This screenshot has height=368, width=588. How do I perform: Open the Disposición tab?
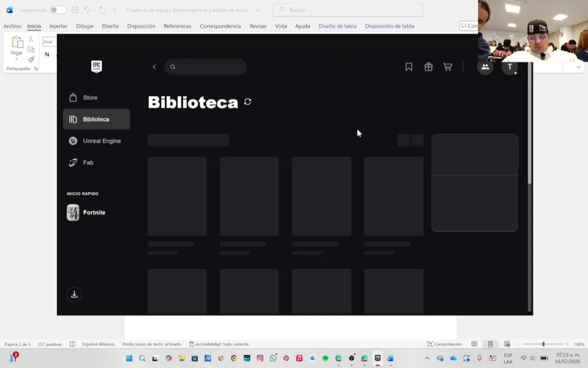click(x=141, y=26)
